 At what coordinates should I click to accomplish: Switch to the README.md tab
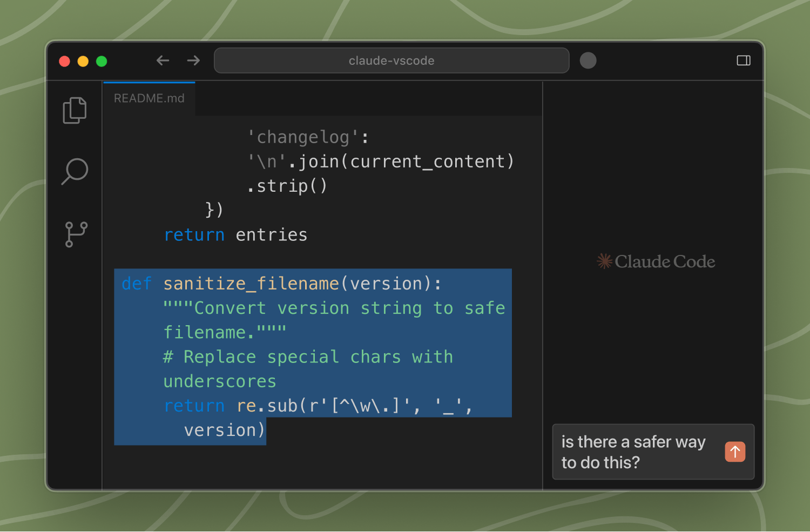click(x=149, y=98)
